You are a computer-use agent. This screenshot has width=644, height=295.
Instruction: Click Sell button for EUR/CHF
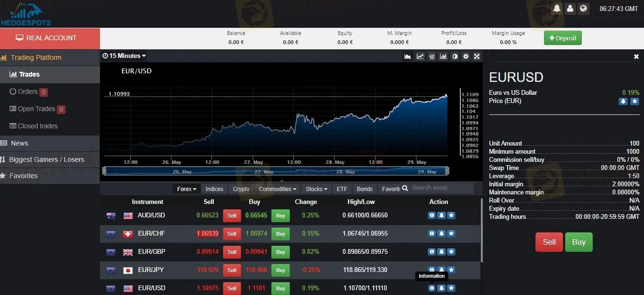232,234
